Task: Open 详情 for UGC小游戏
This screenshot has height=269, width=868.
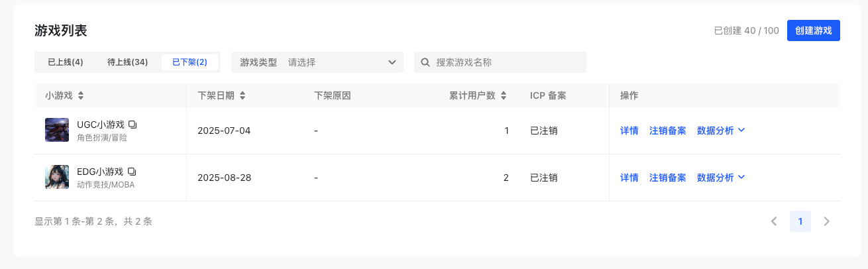Action: [629, 131]
